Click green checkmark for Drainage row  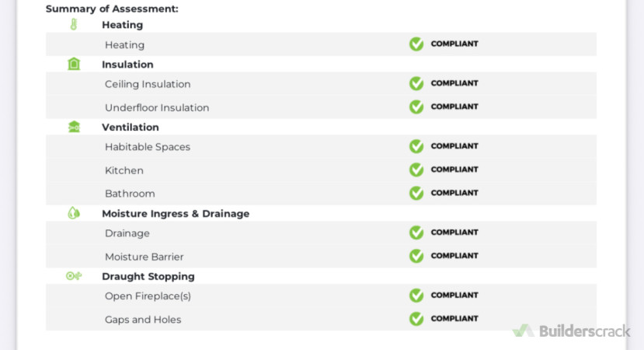[416, 233]
